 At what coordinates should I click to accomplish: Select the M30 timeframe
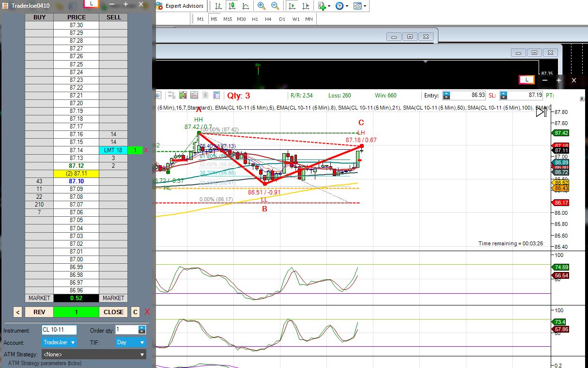pos(241,19)
